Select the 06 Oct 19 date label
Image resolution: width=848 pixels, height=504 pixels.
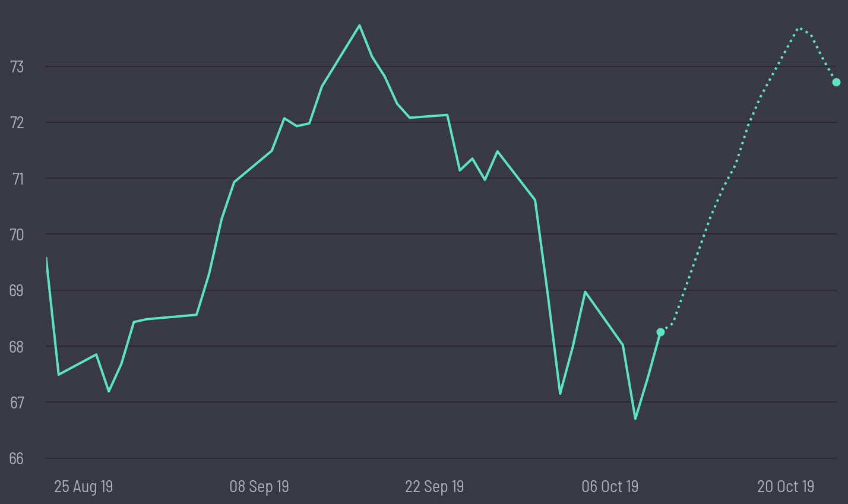610,487
